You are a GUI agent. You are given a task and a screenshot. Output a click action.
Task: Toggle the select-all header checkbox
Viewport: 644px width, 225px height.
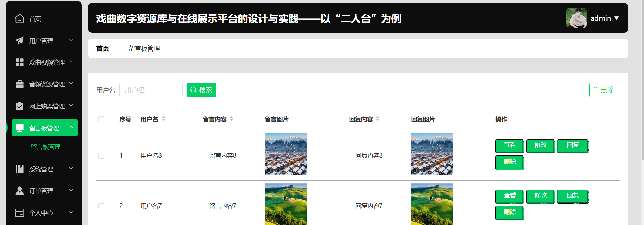[101, 119]
